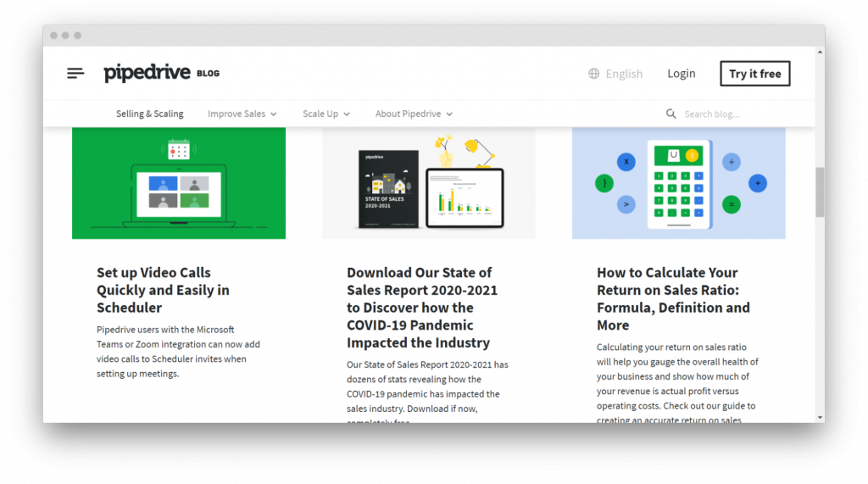The height and width of the screenshot is (484, 868).
Task: Click into the Search blog field
Action: point(729,114)
